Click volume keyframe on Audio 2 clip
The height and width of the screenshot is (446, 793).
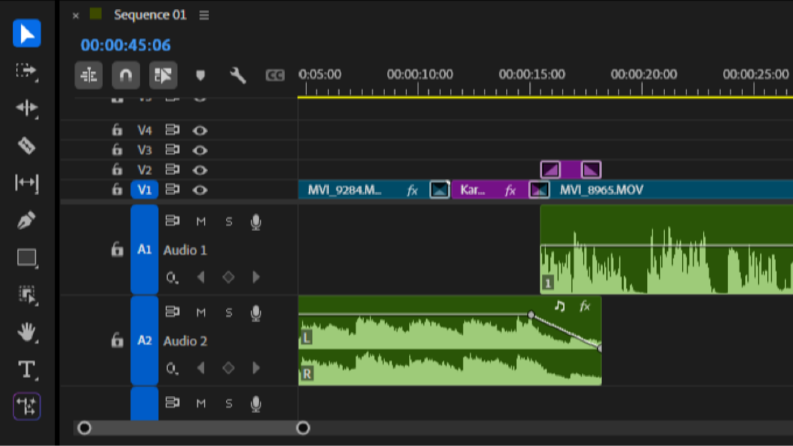531,315
